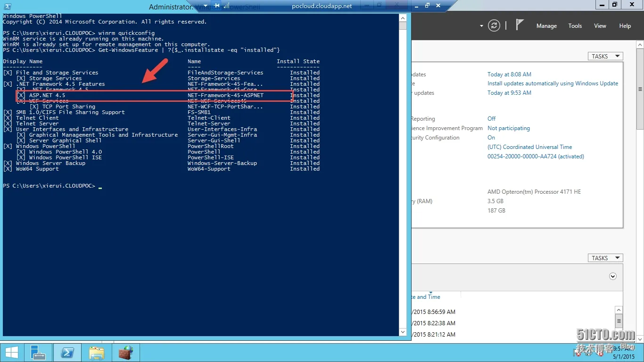Select the PowerShell taskbar icon
The image size is (644, 362).
coord(67,353)
